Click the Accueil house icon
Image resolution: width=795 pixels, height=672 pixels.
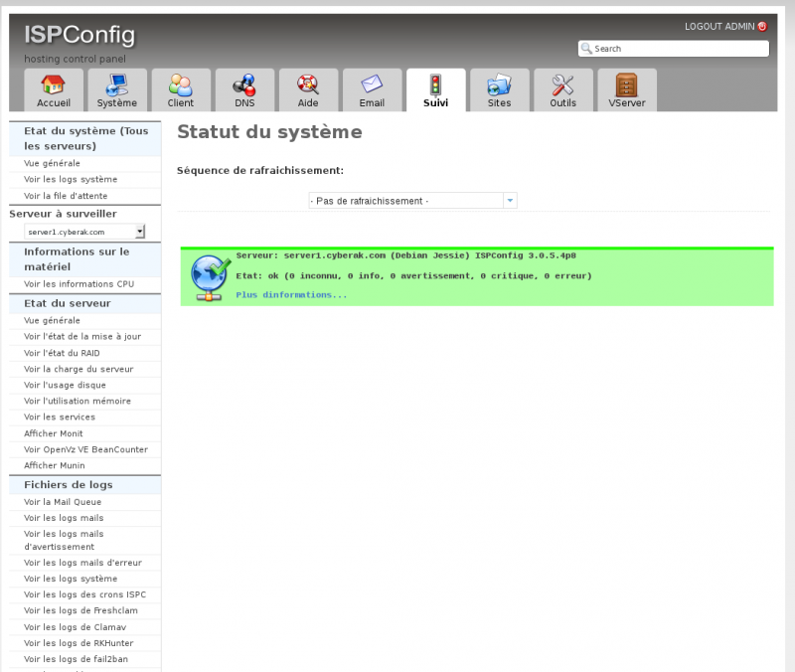pyautogui.click(x=54, y=84)
